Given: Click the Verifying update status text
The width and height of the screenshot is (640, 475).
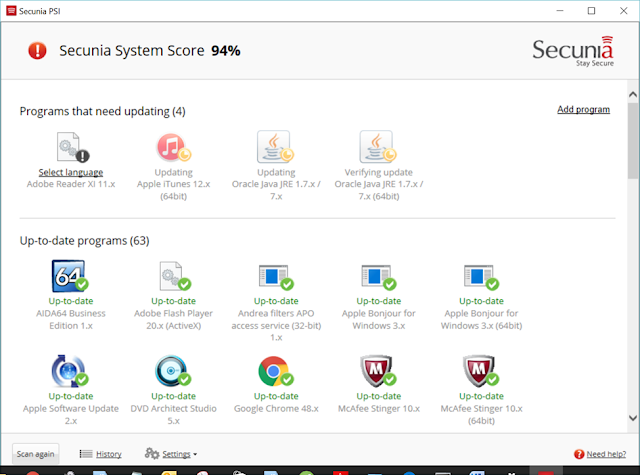Looking at the screenshot, I should 378,172.
